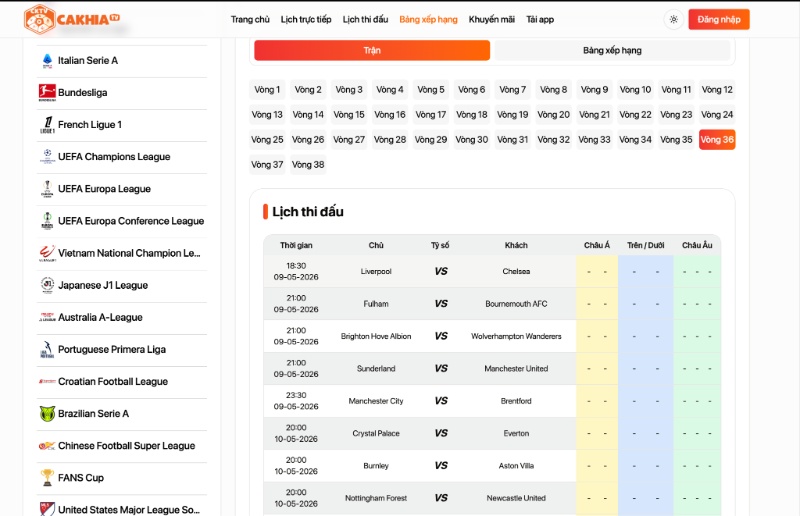The width and height of the screenshot is (800, 516).
Task: Click the Australia A-League icon
Action: (47, 317)
